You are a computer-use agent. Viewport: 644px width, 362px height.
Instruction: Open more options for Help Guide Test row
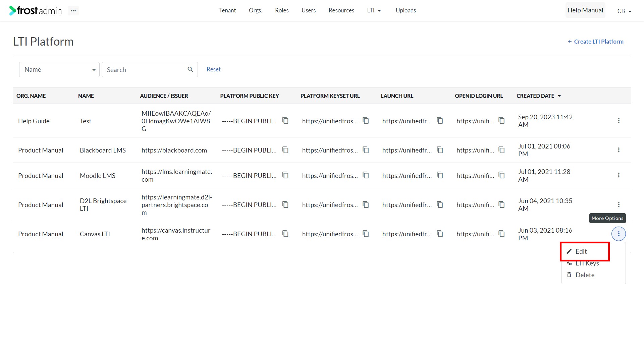click(619, 121)
